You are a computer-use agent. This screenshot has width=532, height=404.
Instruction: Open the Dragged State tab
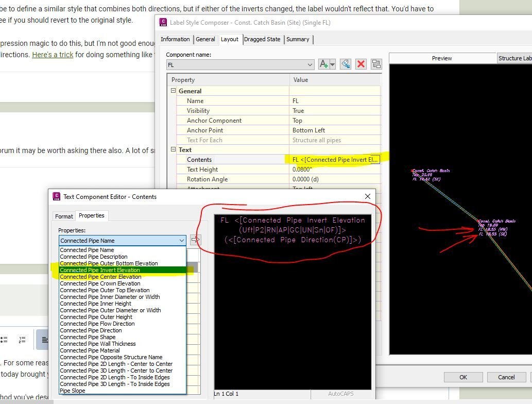click(262, 39)
